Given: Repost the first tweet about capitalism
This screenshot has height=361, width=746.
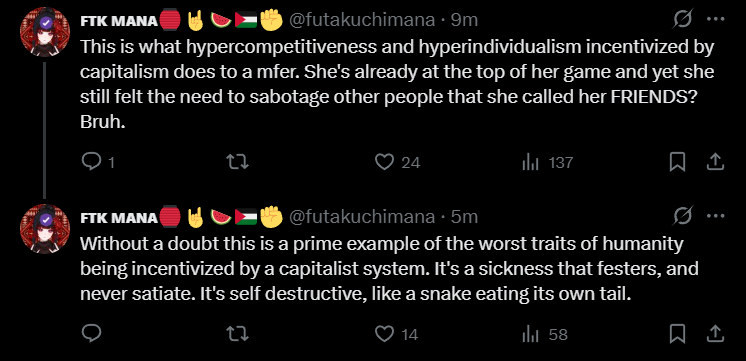Looking at the screenshot, I should coord(238,163).
